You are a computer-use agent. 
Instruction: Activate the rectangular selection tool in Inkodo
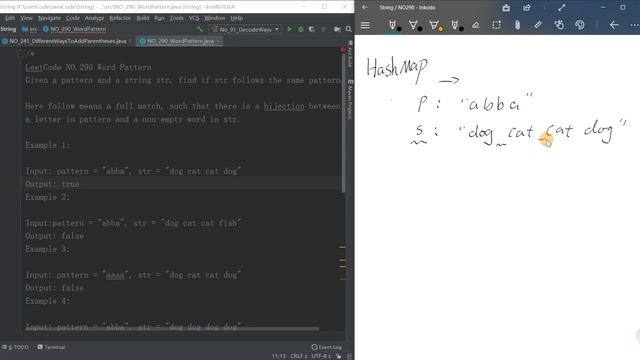coord(496,25)
